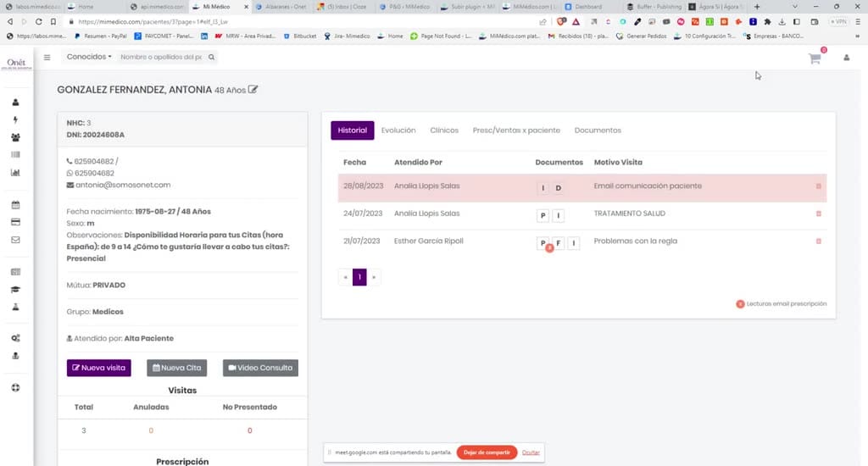Click the Nueva Cita button
Viewport: 868px width, 466px height.
176,368
